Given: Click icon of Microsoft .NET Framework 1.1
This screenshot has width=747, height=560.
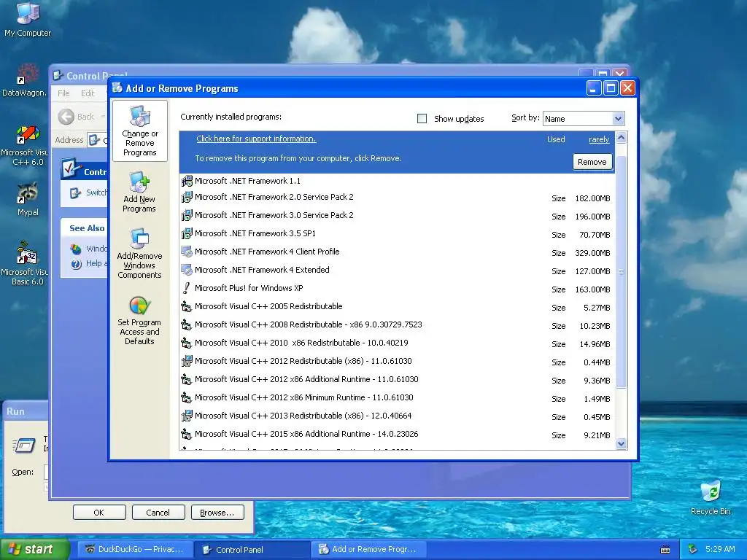Looking at the screenshot, I should coord(187,181).
